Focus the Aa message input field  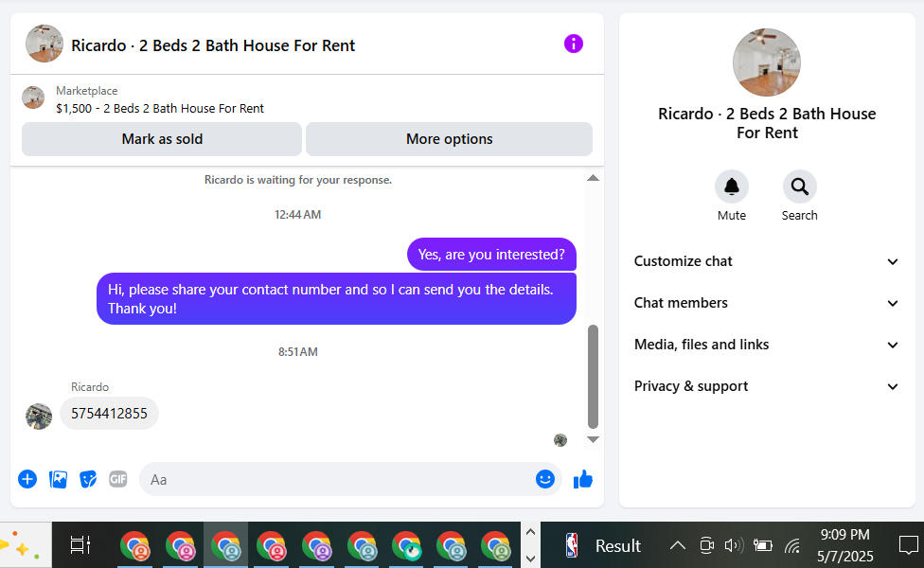(350, 479)
